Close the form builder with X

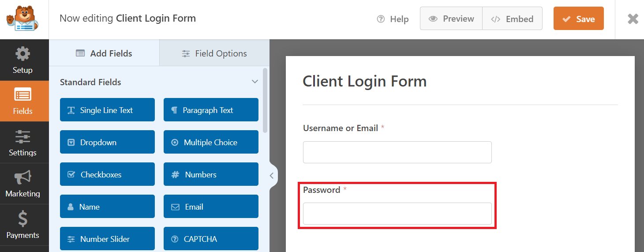pyautogui.click(x=633, y=19)
